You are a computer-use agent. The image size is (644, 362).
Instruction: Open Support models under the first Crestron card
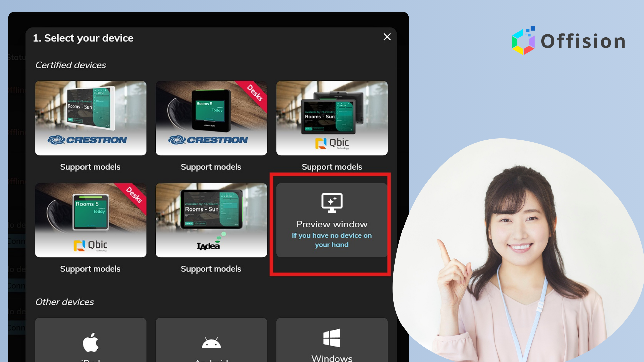(x=90, y=167)
